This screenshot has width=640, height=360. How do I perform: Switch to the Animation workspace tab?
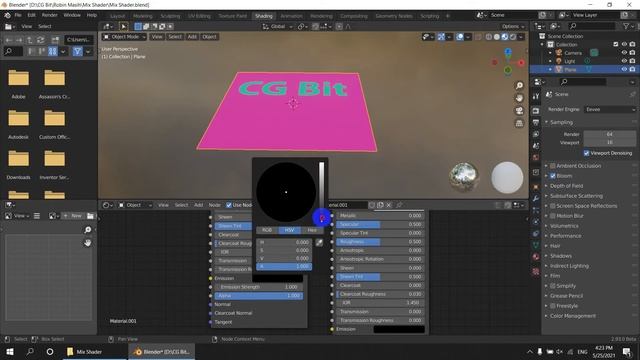291,16
